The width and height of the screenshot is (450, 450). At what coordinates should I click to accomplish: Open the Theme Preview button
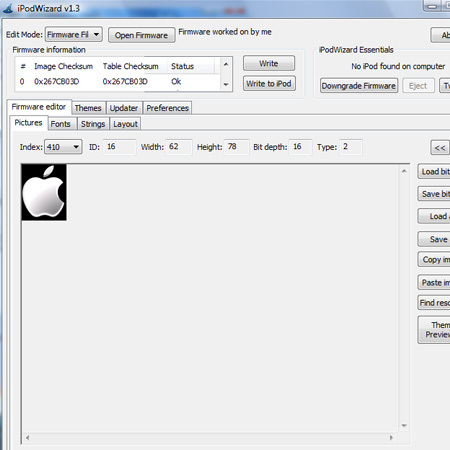pos(434,330)
